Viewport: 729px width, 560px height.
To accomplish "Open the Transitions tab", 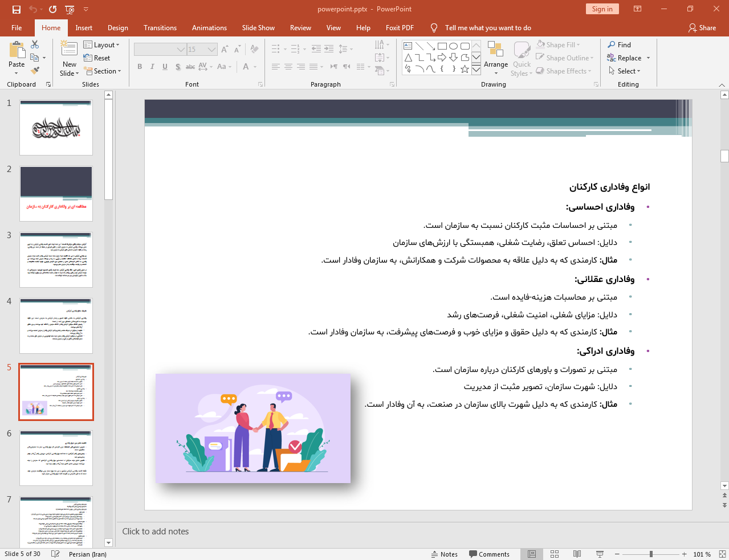I will 160,28.
